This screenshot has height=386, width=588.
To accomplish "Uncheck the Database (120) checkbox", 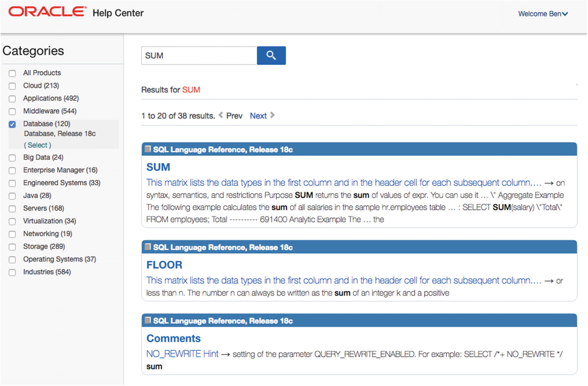I will (x=12, y=124).
